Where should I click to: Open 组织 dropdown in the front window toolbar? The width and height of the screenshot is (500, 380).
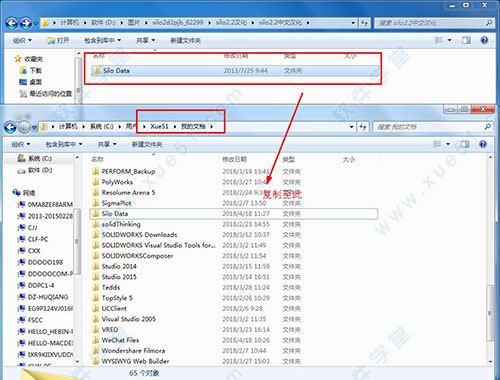point(21,144)
